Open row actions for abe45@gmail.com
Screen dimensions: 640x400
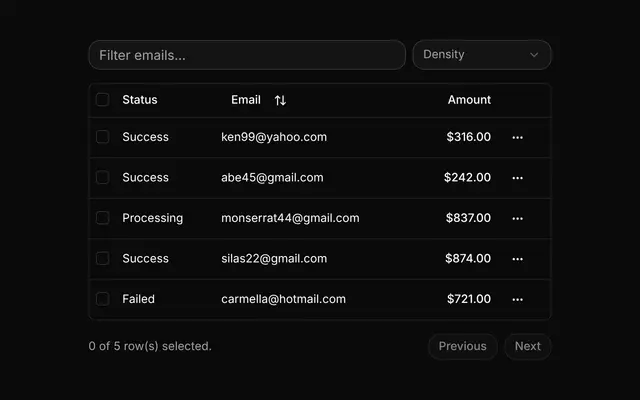pos(517,178)
